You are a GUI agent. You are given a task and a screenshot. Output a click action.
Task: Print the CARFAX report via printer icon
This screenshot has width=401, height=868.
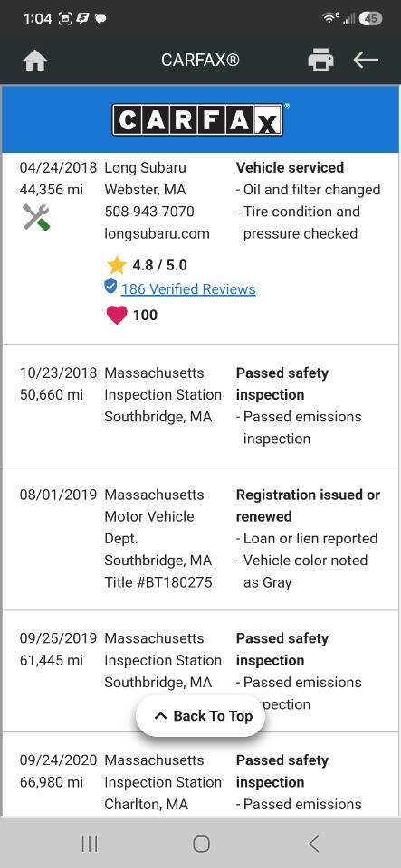[320, 60]
